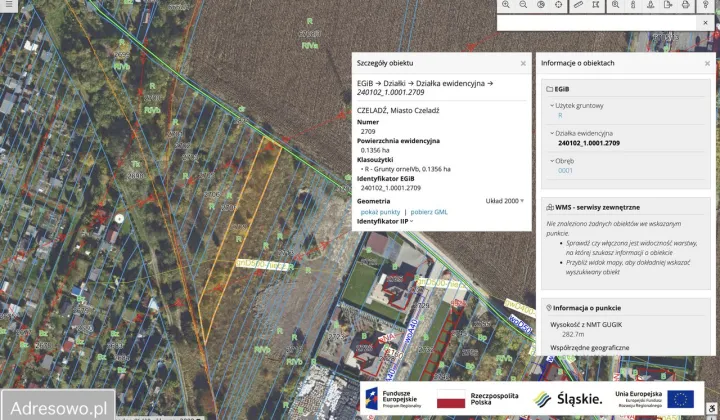Click the parcel number 2709 value
Viewport: 720px width, 420px height.
click(368, 131)
